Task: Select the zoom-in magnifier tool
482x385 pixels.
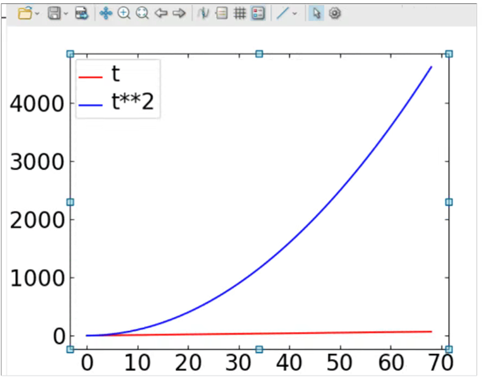Action: pyautogui.click(x=124, y=13)
